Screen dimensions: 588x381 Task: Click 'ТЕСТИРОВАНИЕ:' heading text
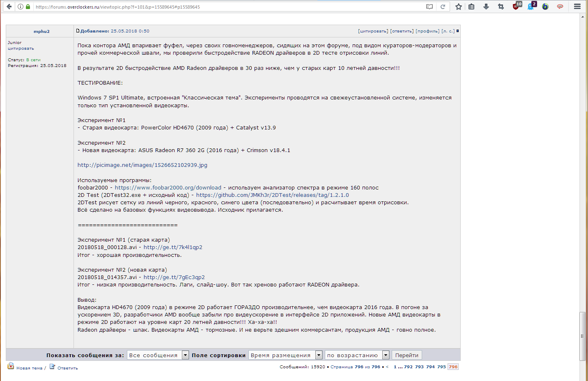click(x=100, y=83)
